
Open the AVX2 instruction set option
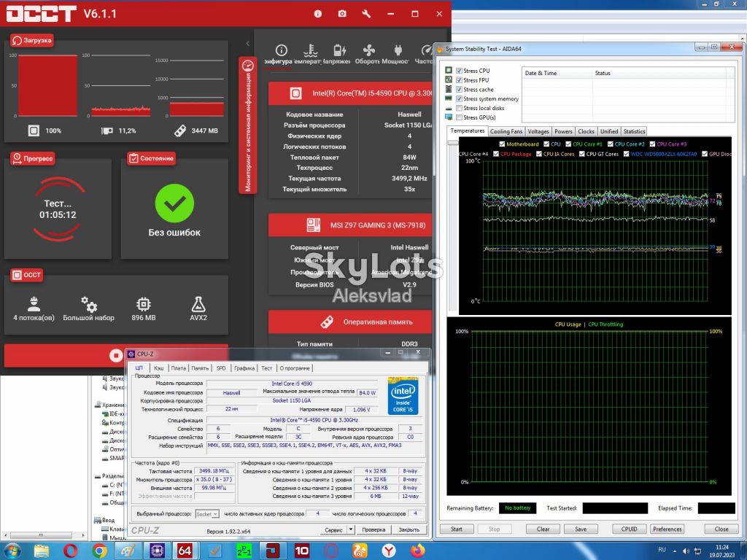click(x=198, y=308)
